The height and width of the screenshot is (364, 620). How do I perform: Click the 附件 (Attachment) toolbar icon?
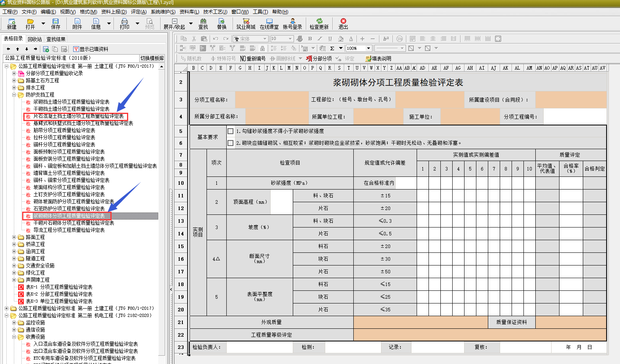tap(77, 21)
